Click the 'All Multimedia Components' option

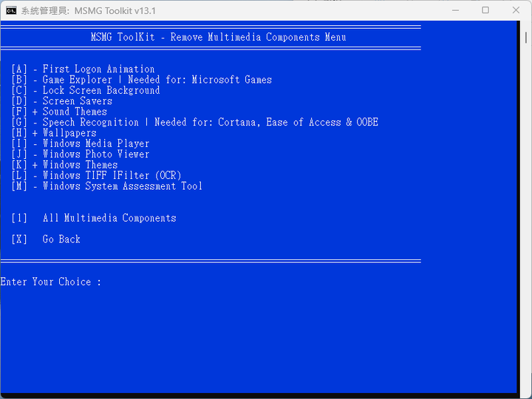(94, 218)
